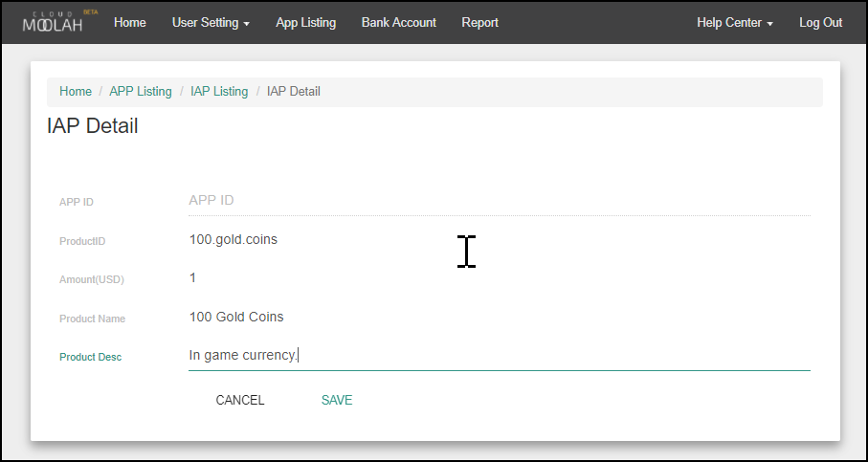Save the IAP details with SAVE
This screenshot has width=868, height=462.
[x=337, y=400]
